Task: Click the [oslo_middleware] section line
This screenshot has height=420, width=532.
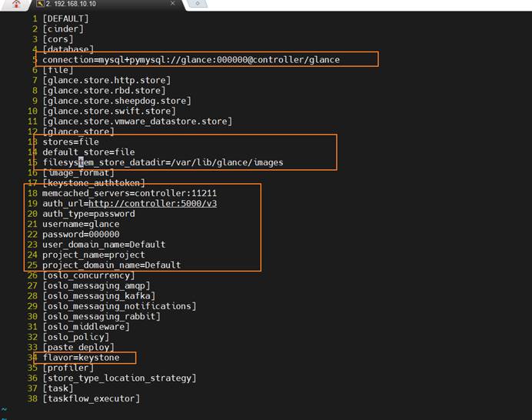Action: click(86, 327)
